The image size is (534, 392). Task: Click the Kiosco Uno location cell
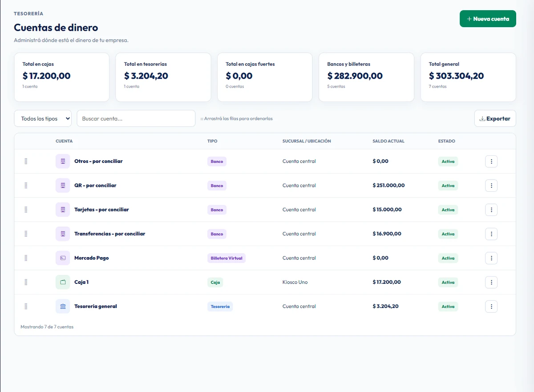pos(295,282)
